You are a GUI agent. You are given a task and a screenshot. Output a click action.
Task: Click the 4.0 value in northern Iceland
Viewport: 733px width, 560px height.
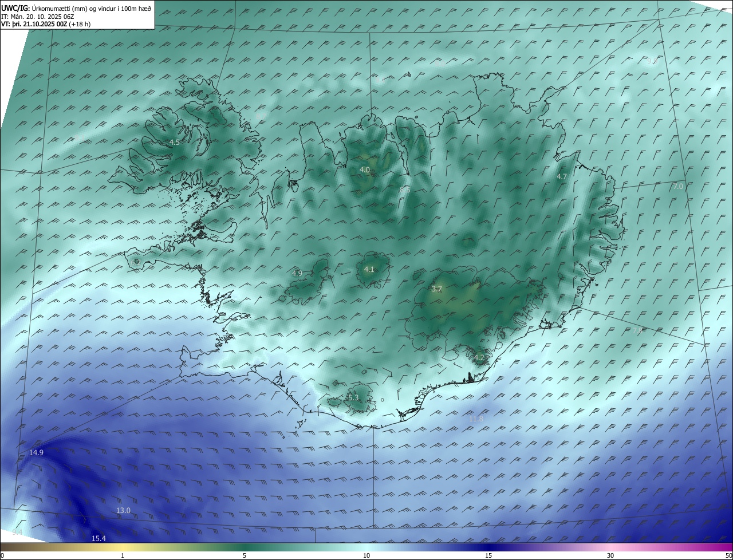click(365, 169)
